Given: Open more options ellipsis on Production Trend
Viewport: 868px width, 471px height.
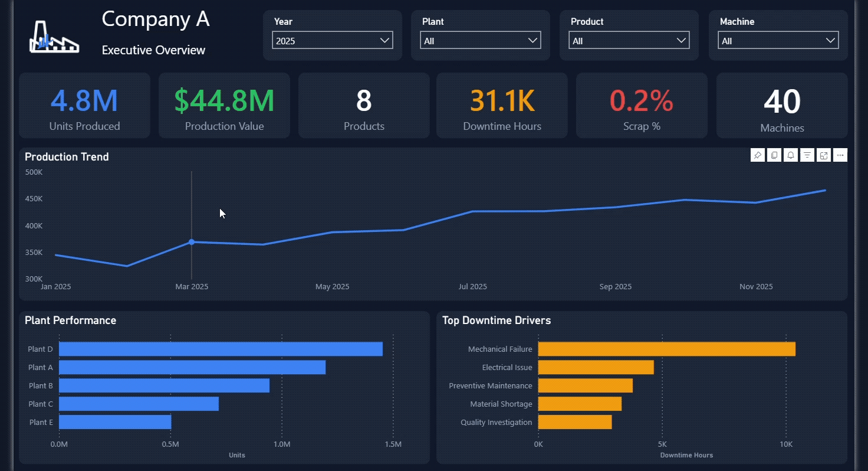Looking at the screenshot, I should [x=840, y=155].
